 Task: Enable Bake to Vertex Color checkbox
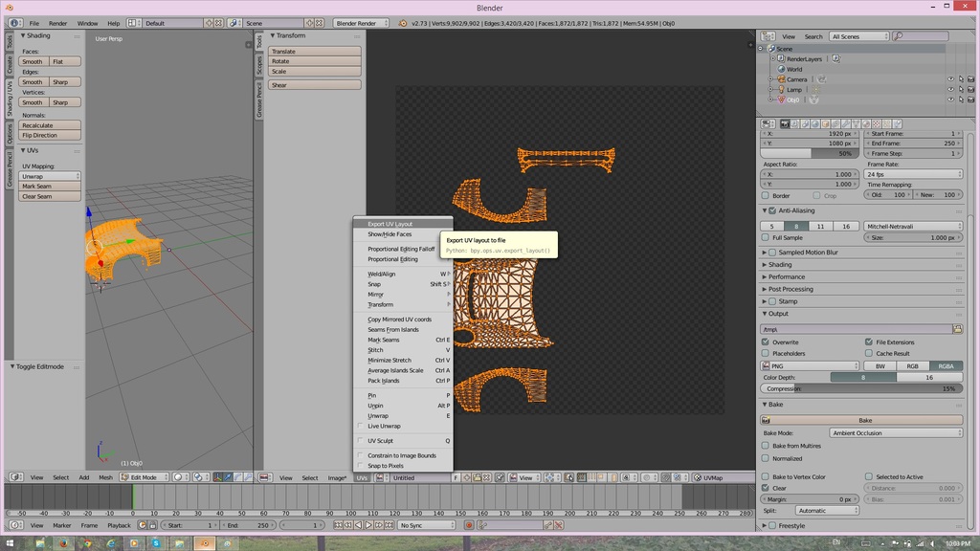point(766,476)
